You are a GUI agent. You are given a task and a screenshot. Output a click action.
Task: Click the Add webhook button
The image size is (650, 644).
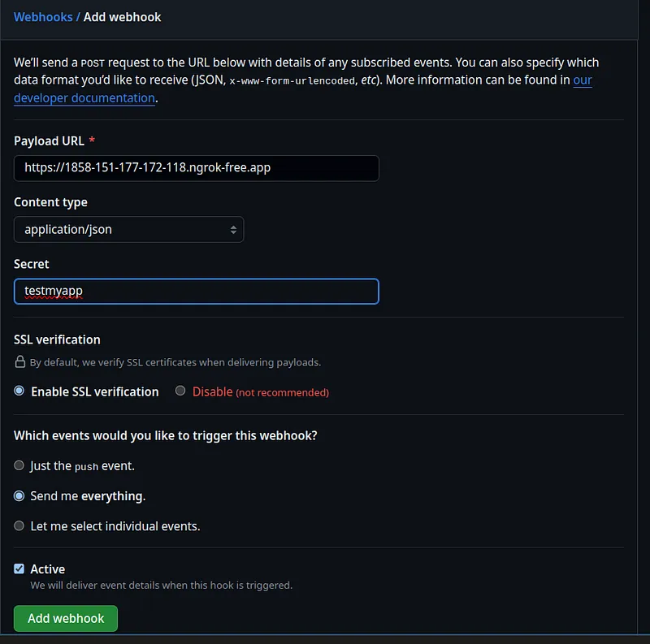pyautogui.click(x=65, y=618)
